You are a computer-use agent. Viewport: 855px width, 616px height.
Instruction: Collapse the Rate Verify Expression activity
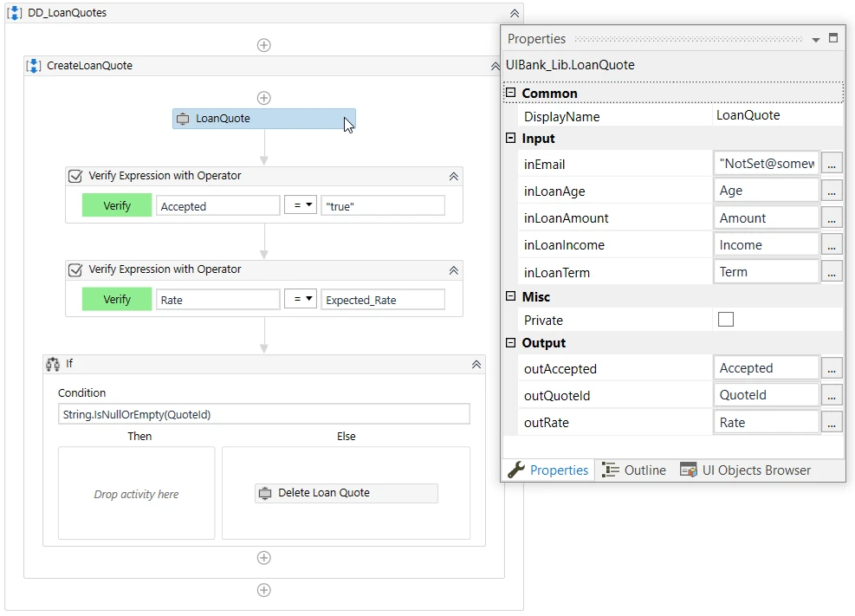453,270
